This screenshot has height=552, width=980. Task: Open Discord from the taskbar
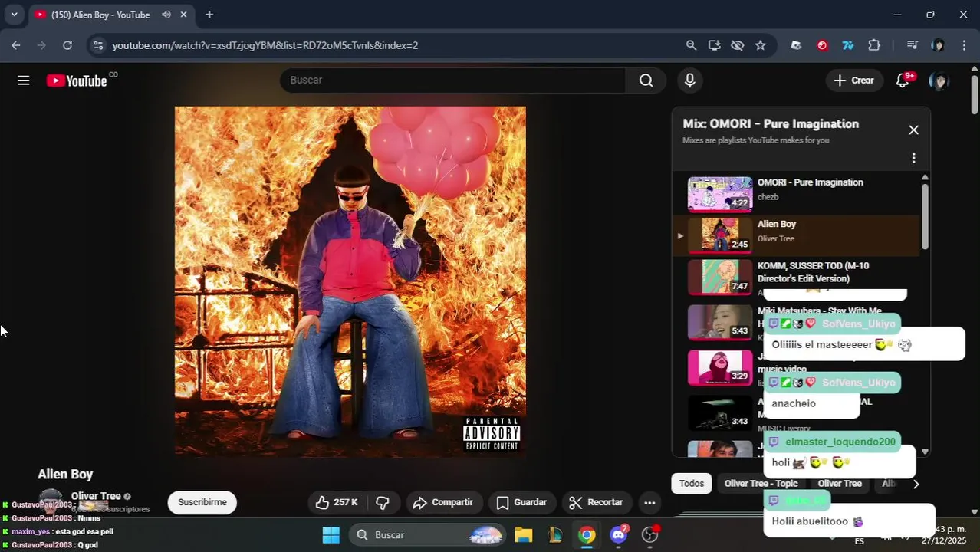click(619, 535)
